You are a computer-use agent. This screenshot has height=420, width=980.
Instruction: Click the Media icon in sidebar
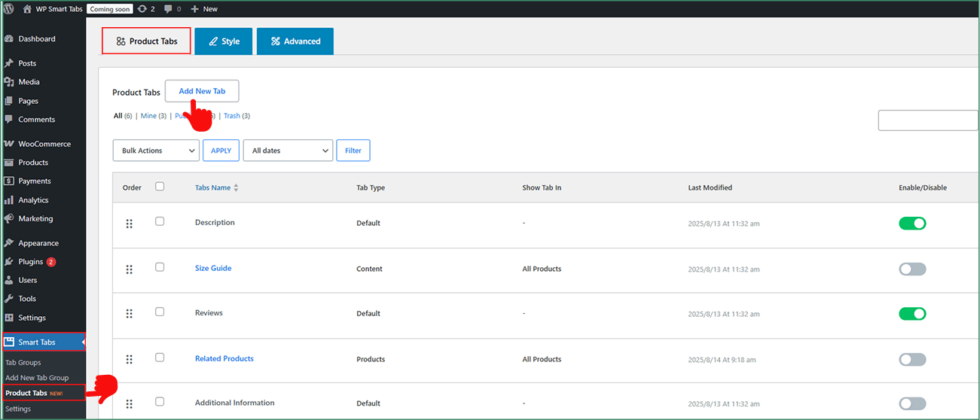pyautogui.click(x=9, y=82)
